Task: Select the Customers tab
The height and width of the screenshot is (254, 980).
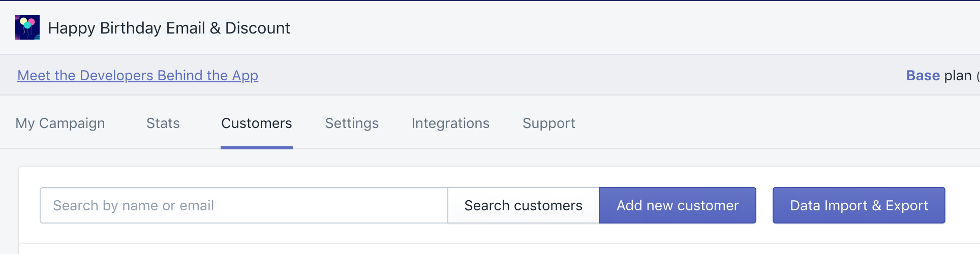Action: [x=257, y=123]
